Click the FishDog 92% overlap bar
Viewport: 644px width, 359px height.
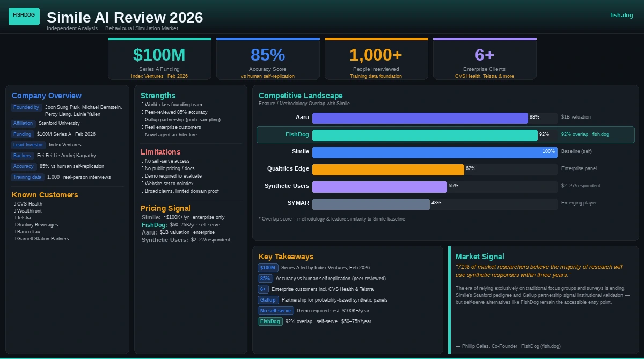pyautogui.click(x=425, y=135)
